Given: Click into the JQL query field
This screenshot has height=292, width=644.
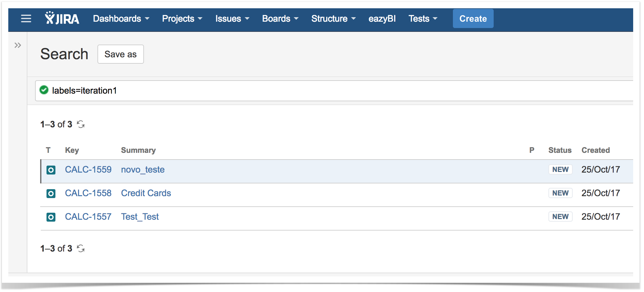Looking at the screenshot, I should [334, 91].
